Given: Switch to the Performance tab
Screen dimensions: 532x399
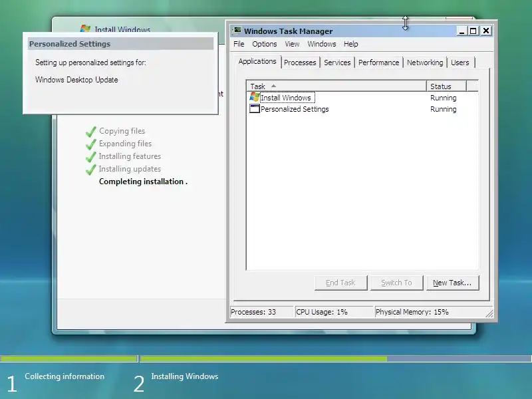Looking at the screenshot, I should coord(378,63).
